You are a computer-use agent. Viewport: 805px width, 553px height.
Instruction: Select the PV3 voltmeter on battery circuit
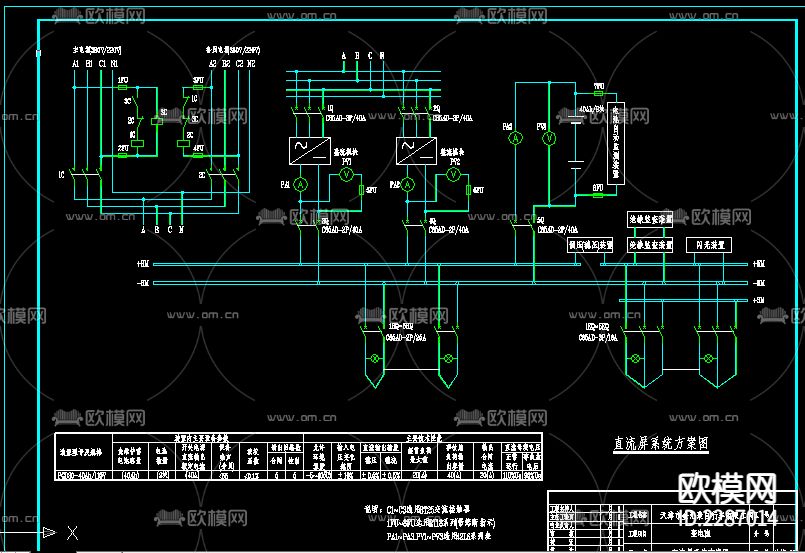[x=549, y=138]
